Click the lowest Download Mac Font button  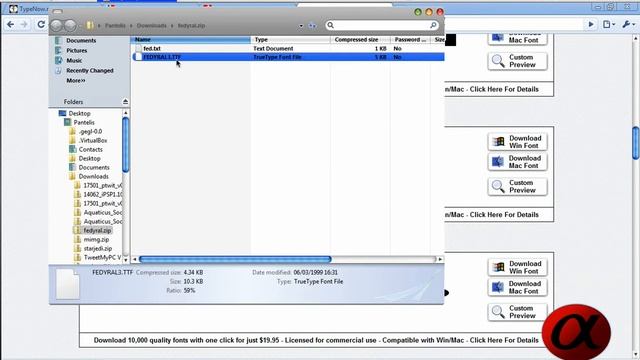click(517, 287)
